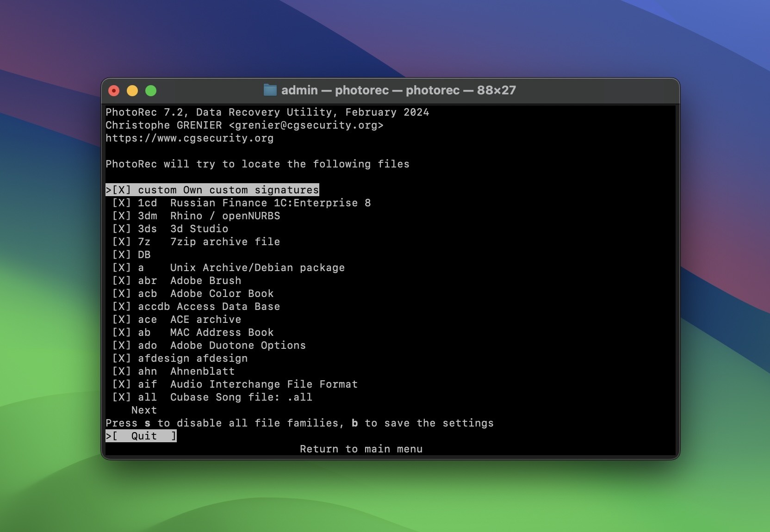Click Next to show more file types
The width and height of the screenshot is (770, 532).
pos(144,410)
